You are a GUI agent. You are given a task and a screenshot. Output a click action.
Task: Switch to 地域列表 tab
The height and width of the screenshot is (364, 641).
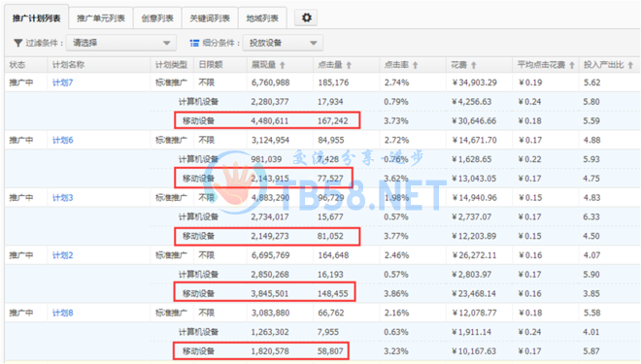(x=262, y=18)
